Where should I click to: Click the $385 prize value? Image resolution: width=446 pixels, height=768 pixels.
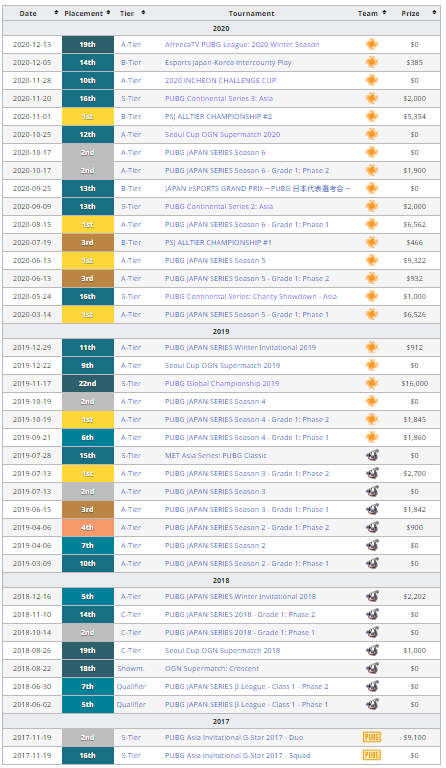(415, 63)
